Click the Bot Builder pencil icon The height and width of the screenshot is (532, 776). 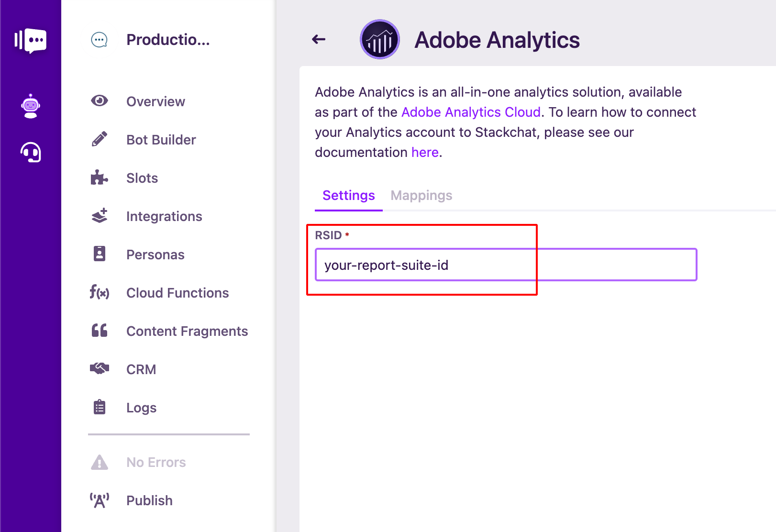point(100,139)
